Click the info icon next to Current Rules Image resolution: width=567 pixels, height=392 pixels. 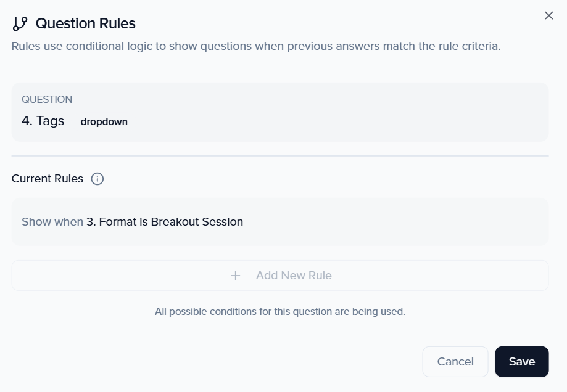(x=97, y=179)
